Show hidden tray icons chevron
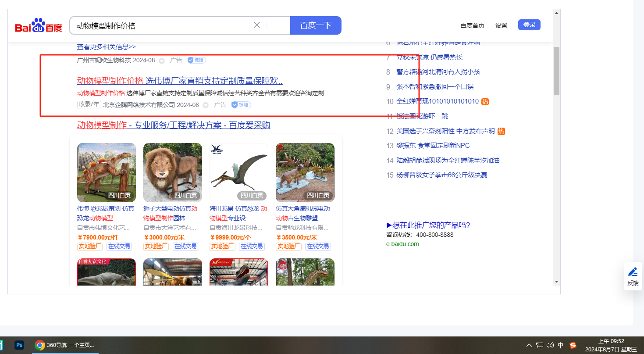Image resolution: width=644 pixels, height=354 pixels. [x=529, y=345]
